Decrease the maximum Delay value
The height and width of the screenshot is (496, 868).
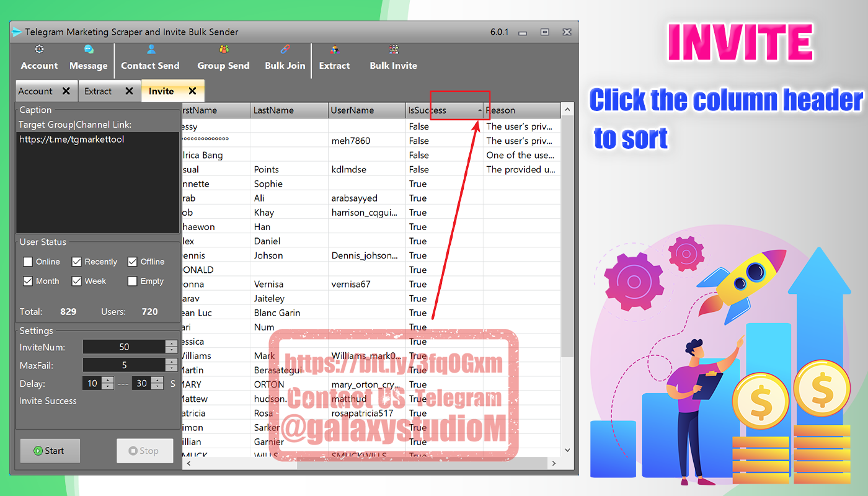(157, 386)
